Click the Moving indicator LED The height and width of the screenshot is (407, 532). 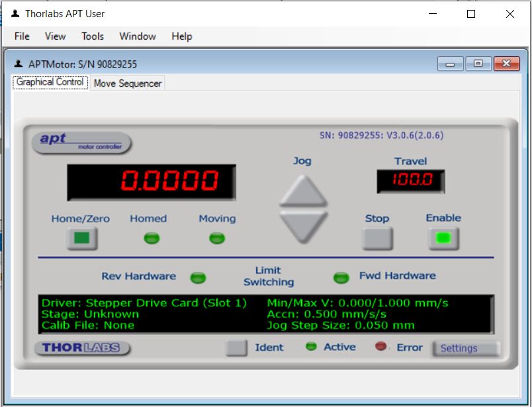coord(217,238)
